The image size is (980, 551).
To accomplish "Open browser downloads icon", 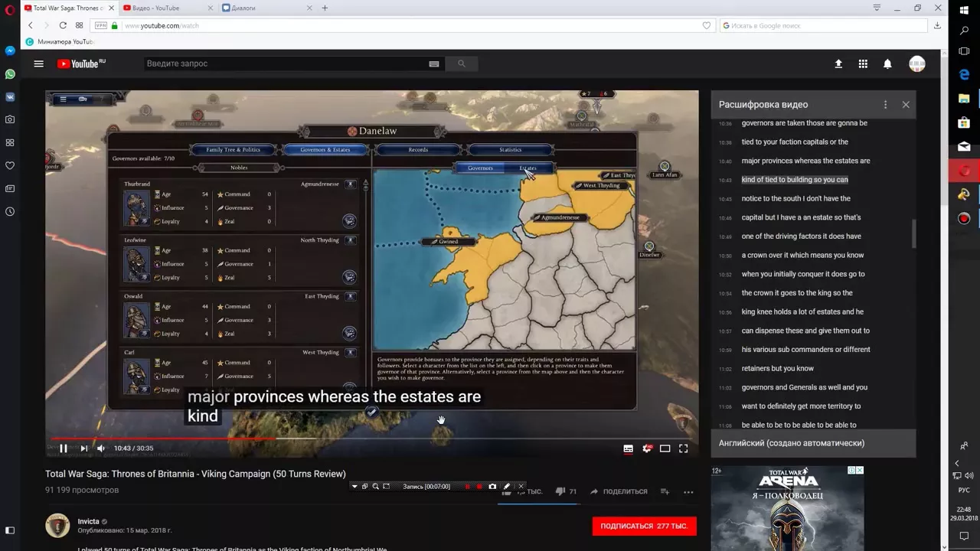I will [x=937, y=25].
